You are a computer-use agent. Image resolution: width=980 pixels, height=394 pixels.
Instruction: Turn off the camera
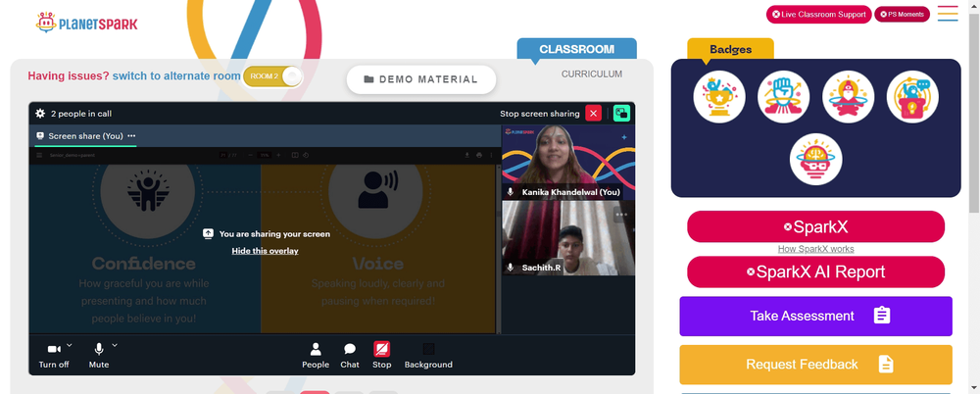point(54,355)
